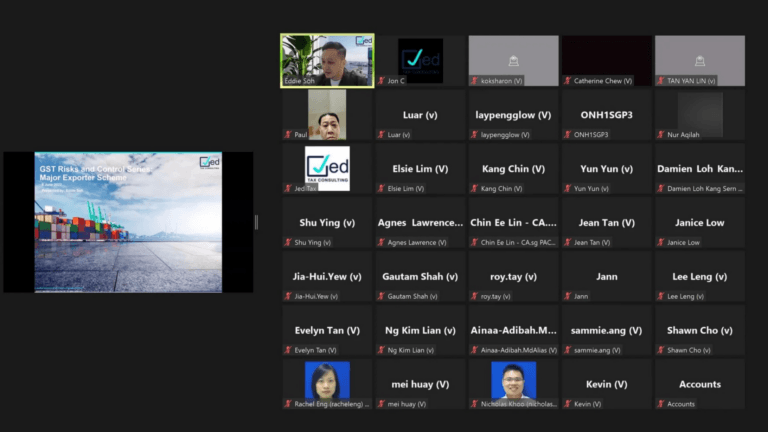Click muted mic icon for Yun Yun
Screen dimensions: 768x432
pyautogui.click(x=567, y=188)
